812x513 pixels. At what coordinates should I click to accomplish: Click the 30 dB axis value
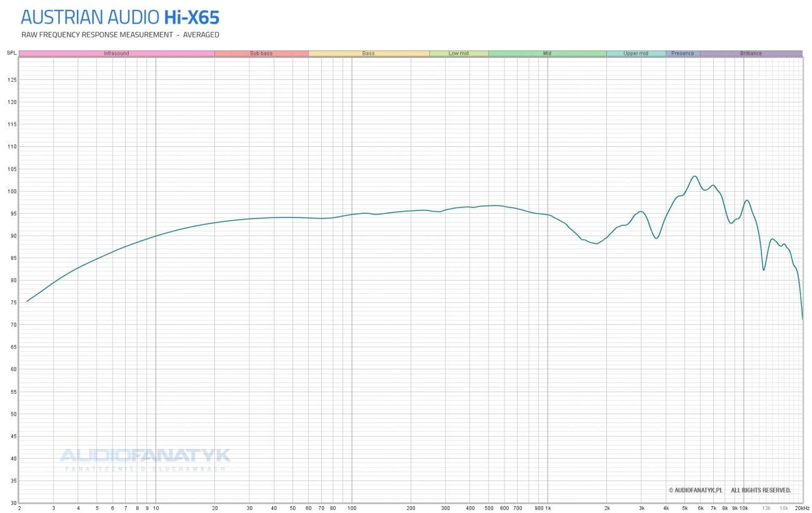pos(14,503)
